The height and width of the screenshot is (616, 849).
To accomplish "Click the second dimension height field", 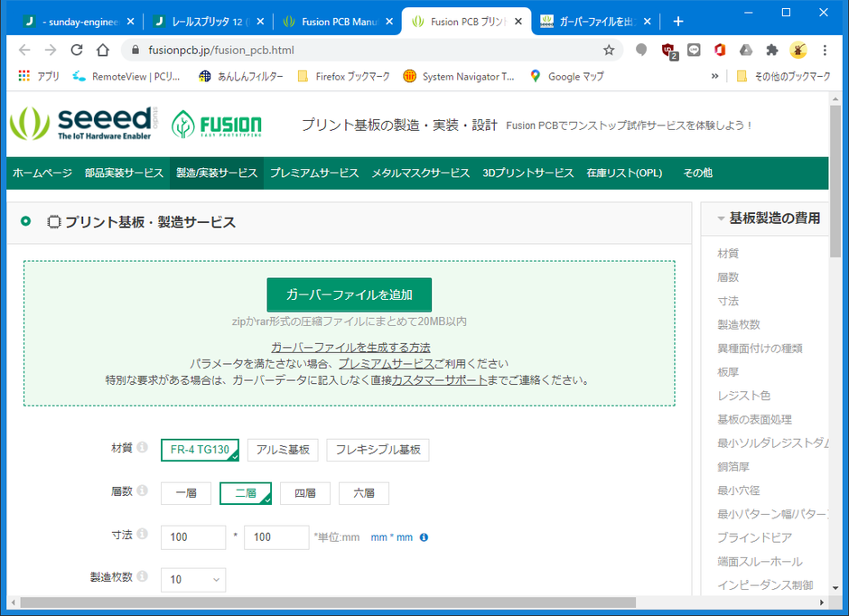I will (x=276, y=537).
